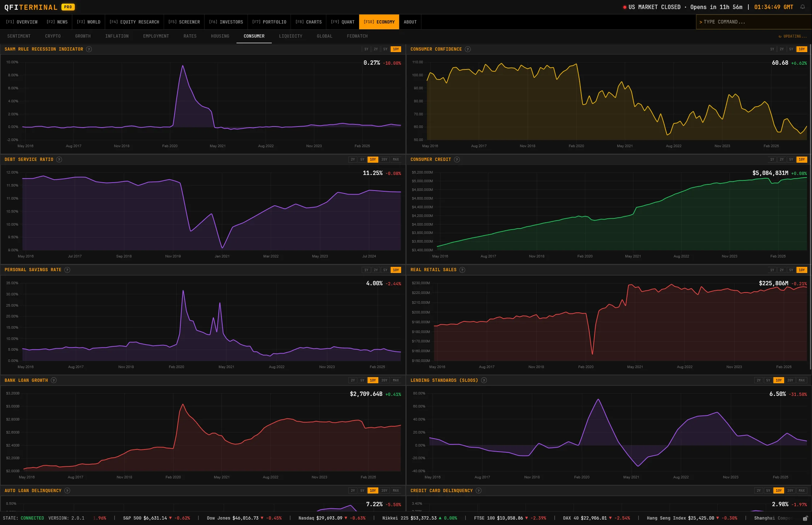This screenshot has height=525, width=812.
Task: Set Sahm Rule chart to 1Y range
Action: click(366, 49)
